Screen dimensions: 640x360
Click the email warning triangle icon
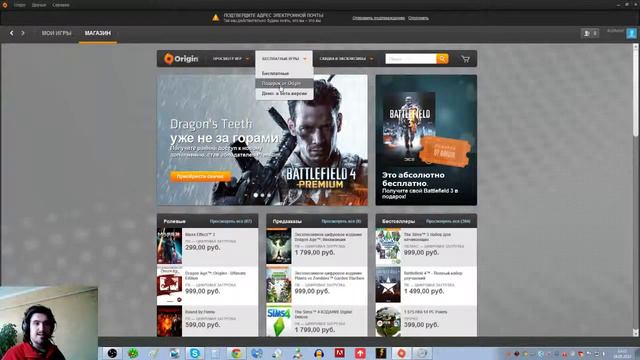(x=216, y=18)
